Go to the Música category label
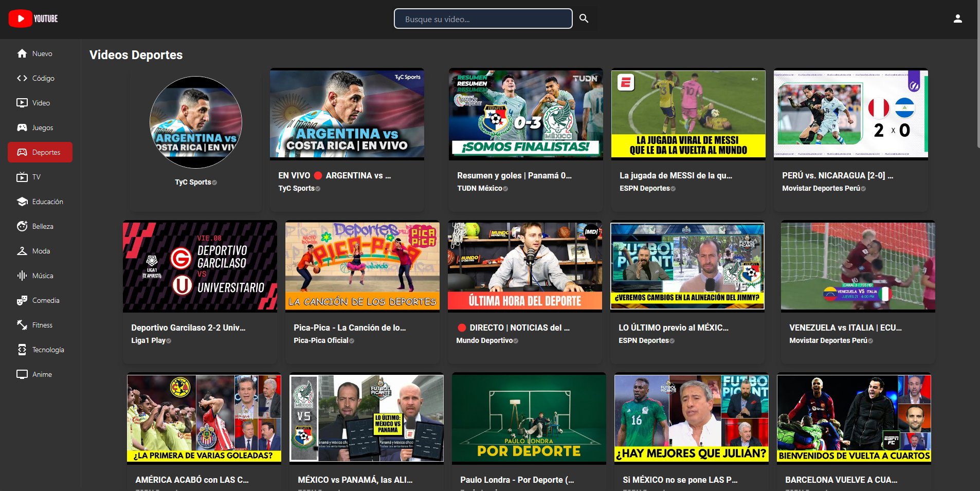The height and width of the screenshot is (491, 980). click(x=43, y=276)
